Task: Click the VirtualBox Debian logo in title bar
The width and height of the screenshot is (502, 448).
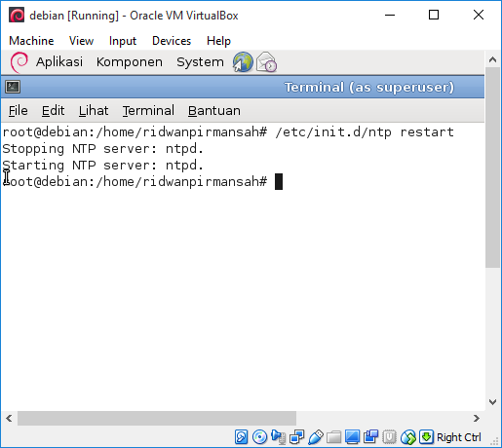Action: (17, 16)
